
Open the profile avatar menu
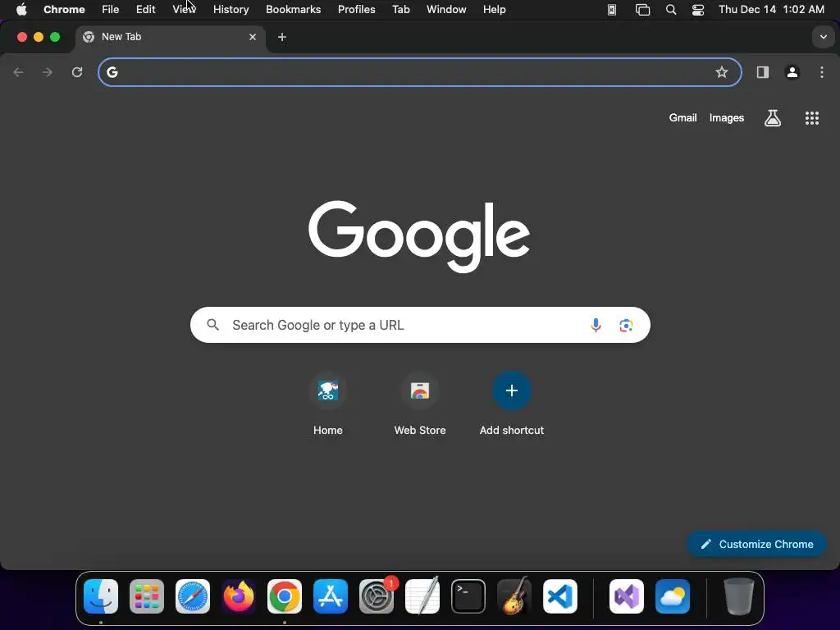(792, 72)
